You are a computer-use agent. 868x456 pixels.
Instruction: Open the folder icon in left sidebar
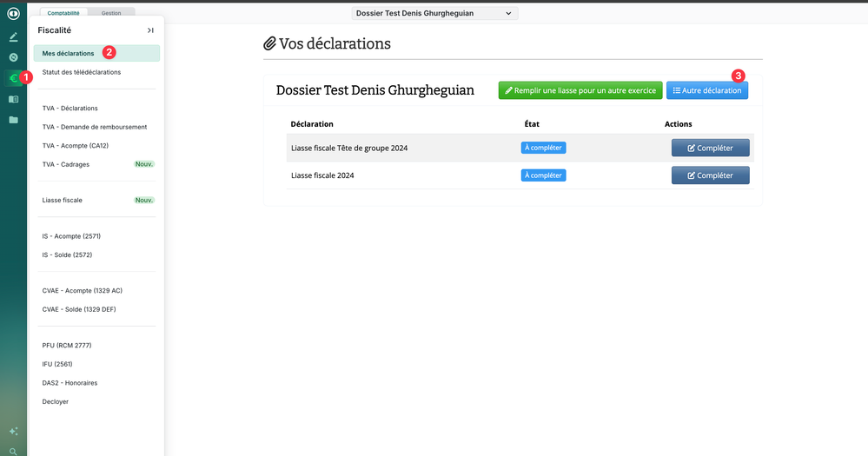(13, 120)
